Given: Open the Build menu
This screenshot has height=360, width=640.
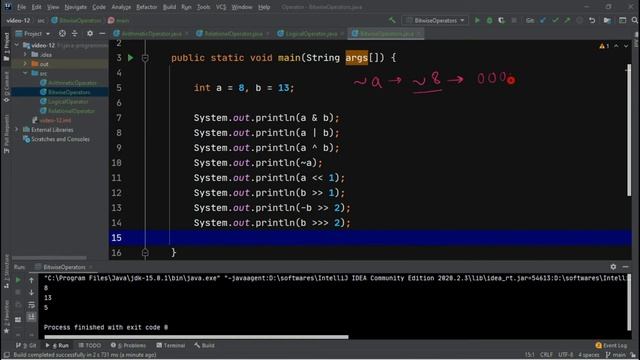Looking at the screenshot, I should (x=169, y=7).
